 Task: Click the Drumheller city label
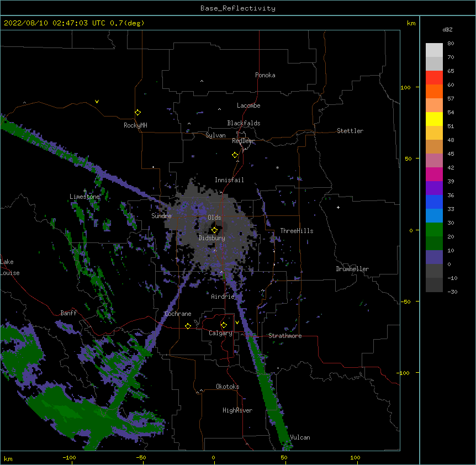(352, 269)
